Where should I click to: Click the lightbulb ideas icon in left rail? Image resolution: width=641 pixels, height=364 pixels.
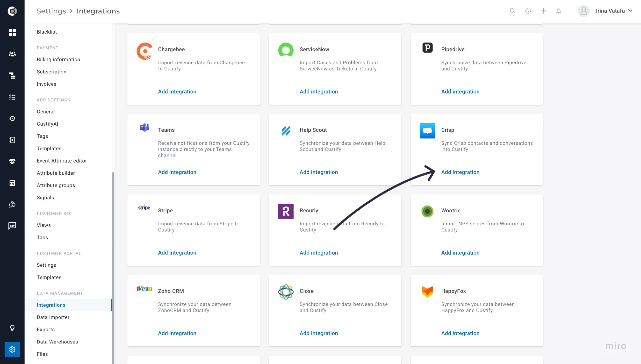click(12, 328)
